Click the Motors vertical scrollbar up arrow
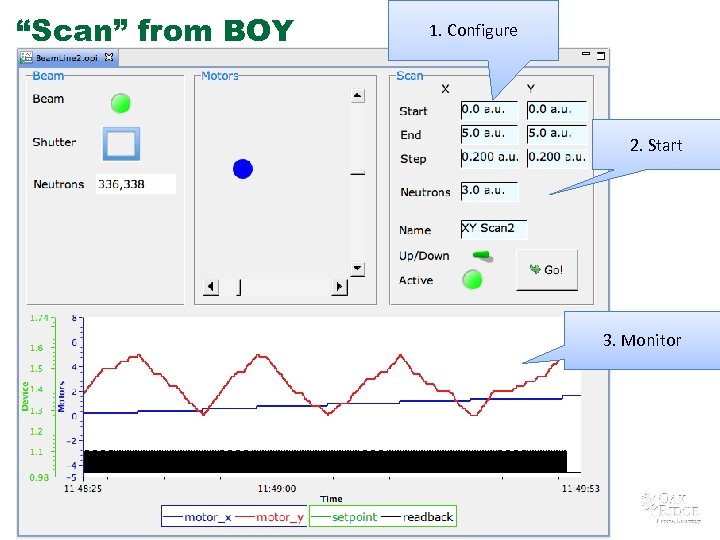The height and width of the screenshot is (540, 720). tap(357, 96)
